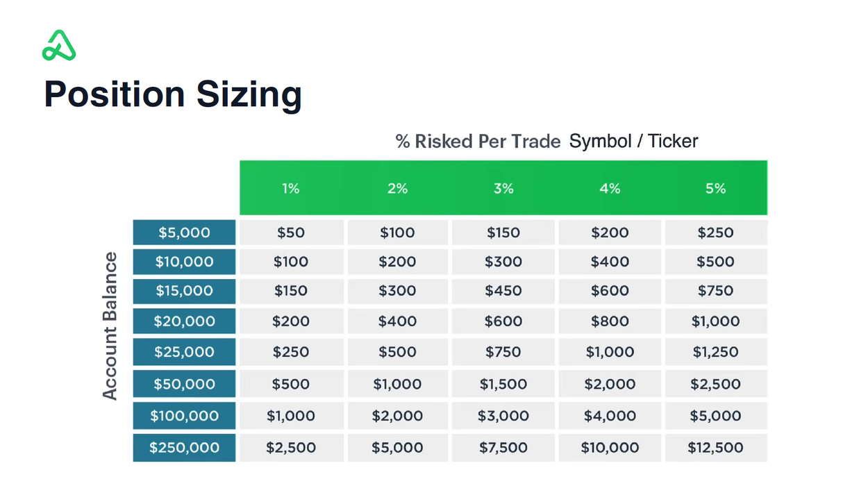Click the % Risked Per Trade heading
This screenshot has width=868, height=488.
tap(478, 142)
